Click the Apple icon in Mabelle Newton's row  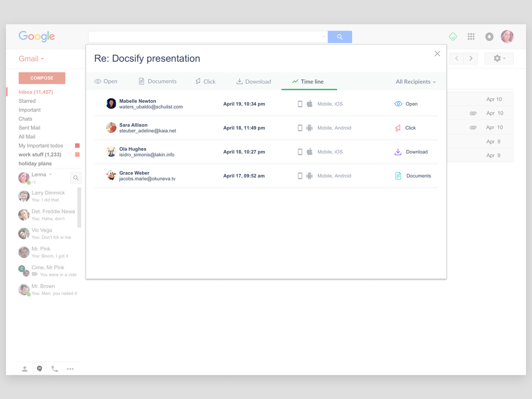click(310, 104)
